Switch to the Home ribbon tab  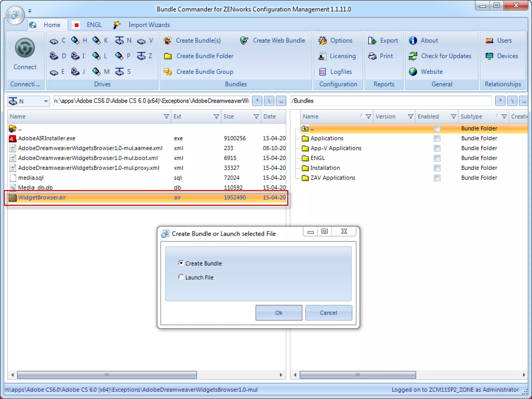[47, 25]
